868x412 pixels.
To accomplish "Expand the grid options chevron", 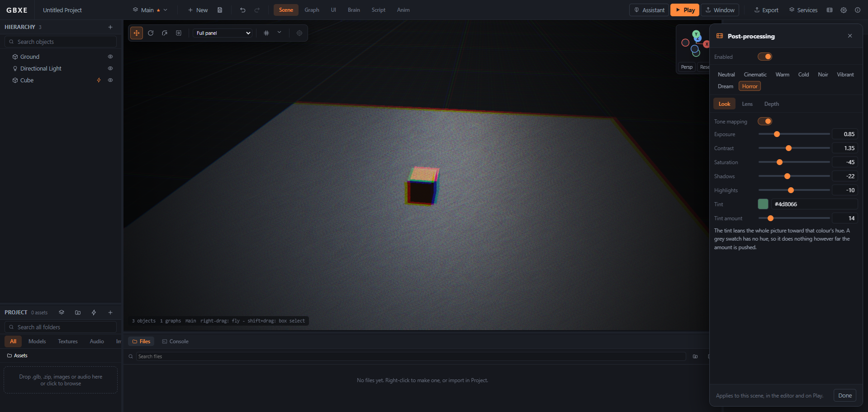I will [279, 32].
